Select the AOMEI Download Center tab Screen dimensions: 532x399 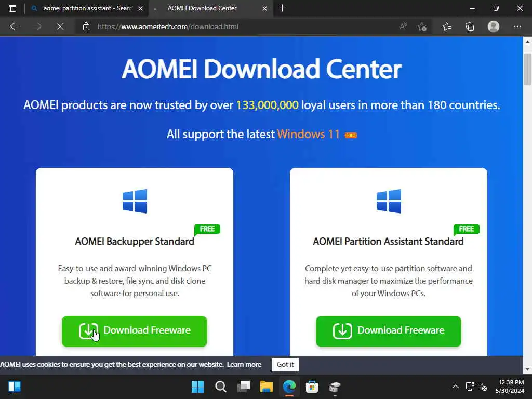coord(202,8)
